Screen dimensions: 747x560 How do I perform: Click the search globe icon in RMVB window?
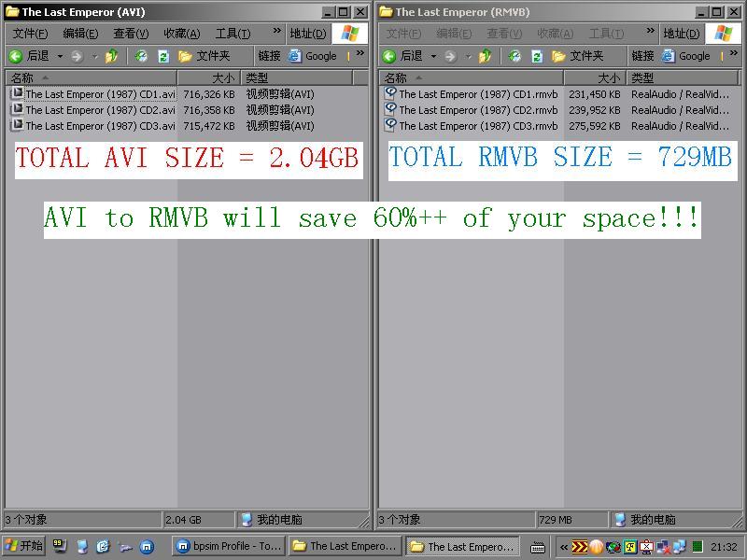click(514, 57)
